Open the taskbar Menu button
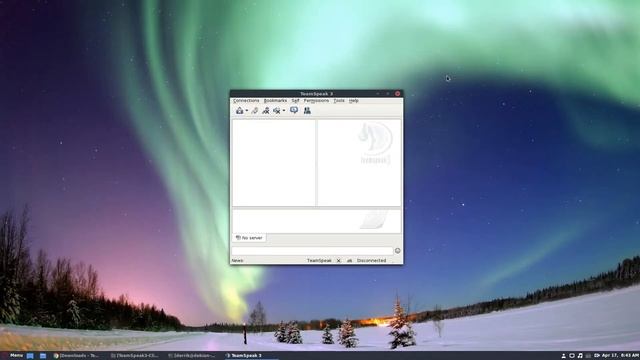Image resolution: width=640 pixels, height=360 pixels. pos(13,356)
